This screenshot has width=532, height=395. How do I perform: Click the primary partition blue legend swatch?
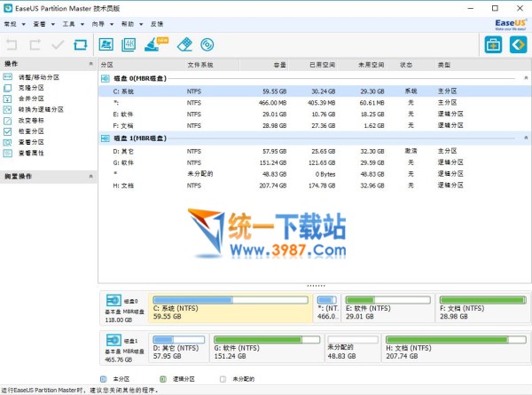coord(104,379)
